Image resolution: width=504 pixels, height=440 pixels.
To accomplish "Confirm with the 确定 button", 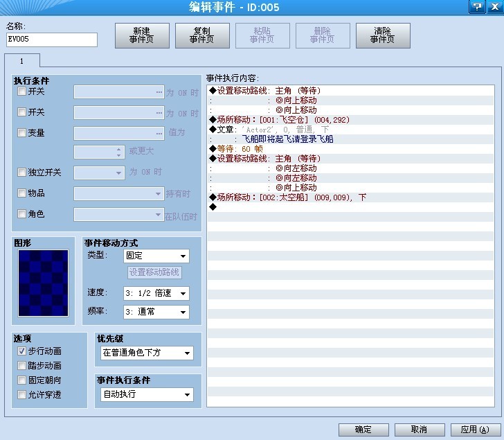I will (x=363, y=430).
